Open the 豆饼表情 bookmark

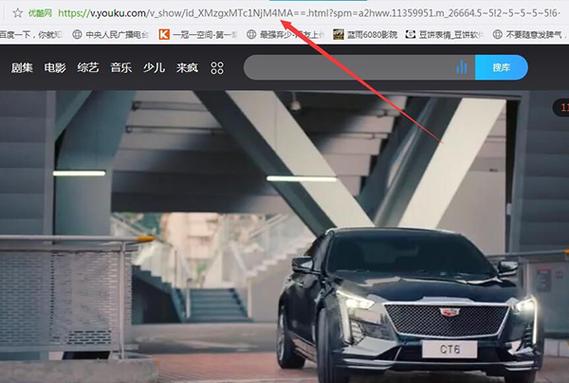[x=445, y=34]
